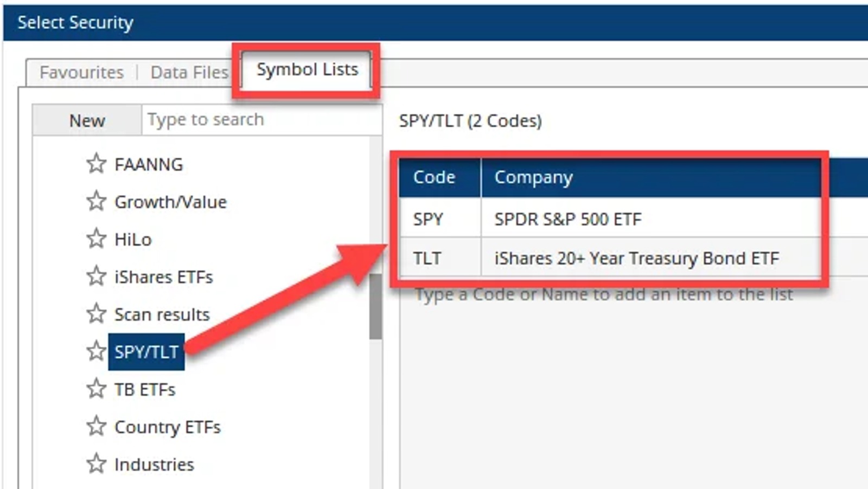This screenshot has width=868, height=489.
Task: Toggle favourite star for Growth/Value
Action: 96,201
